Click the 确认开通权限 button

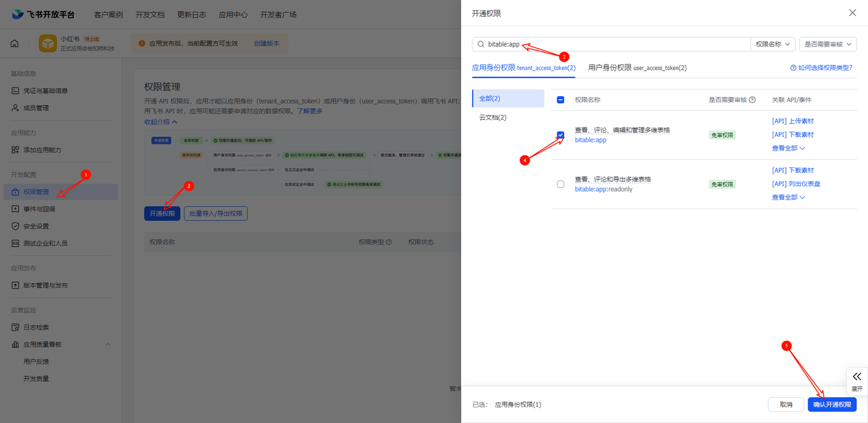[x=831, y=404]
